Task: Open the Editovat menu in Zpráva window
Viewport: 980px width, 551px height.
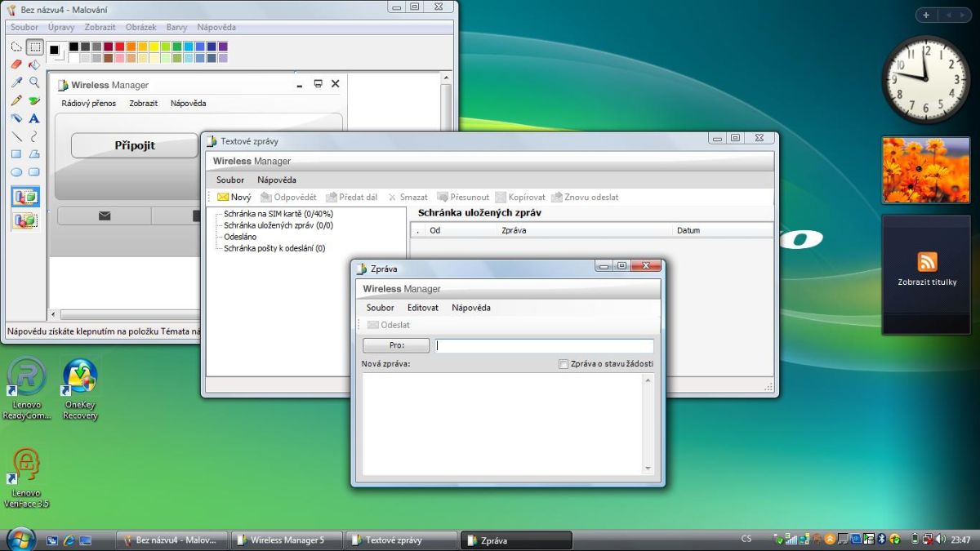Action: (423, 308)
